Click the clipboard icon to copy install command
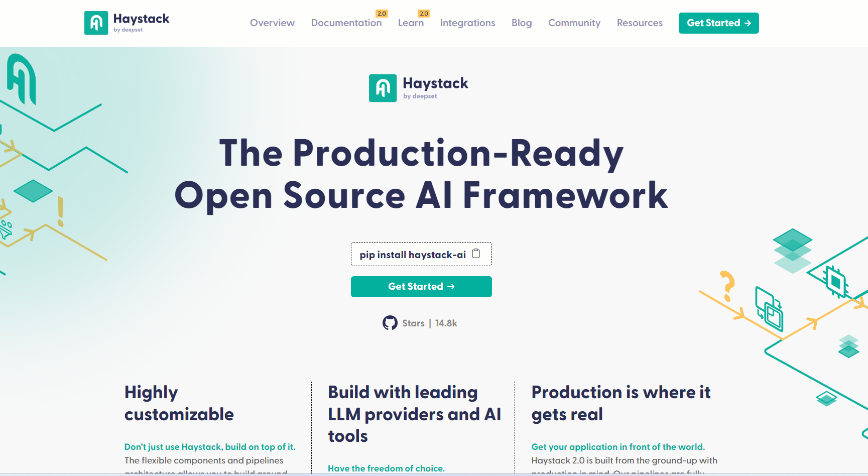868x476 pixels. pyautogui.click(x=476, y=254)
